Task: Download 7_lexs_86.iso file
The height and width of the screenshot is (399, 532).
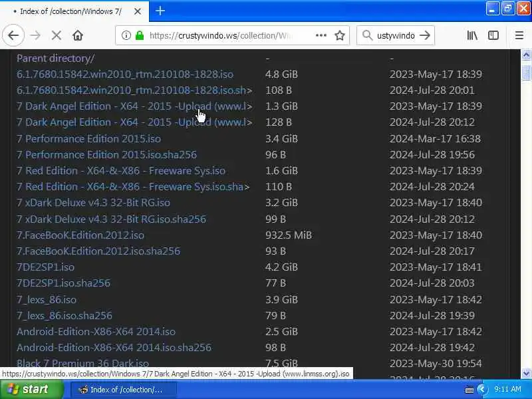Action: coord(47,299)
